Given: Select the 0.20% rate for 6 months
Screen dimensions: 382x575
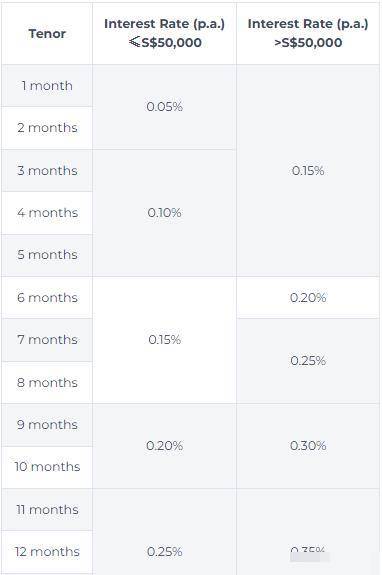Looking at the screenshot, I should (x=308, y=297).
